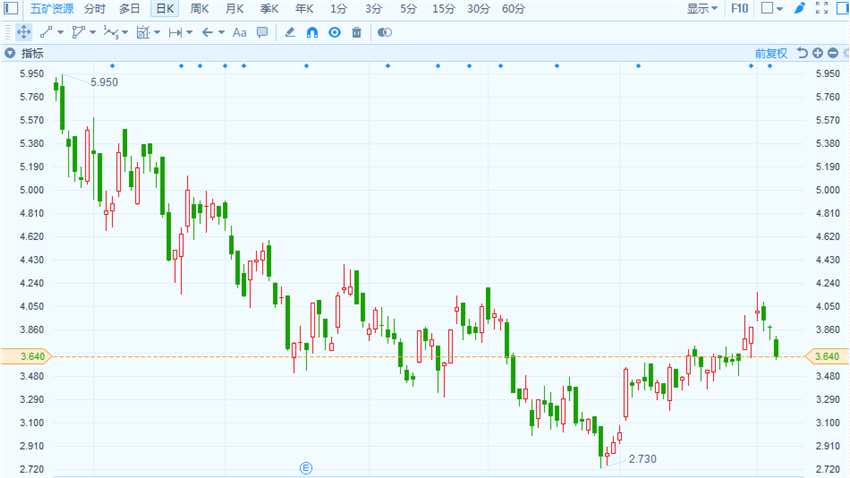Click the drawing toolbar drag grip handle
The image size is (850, 478).
point(8,33)
